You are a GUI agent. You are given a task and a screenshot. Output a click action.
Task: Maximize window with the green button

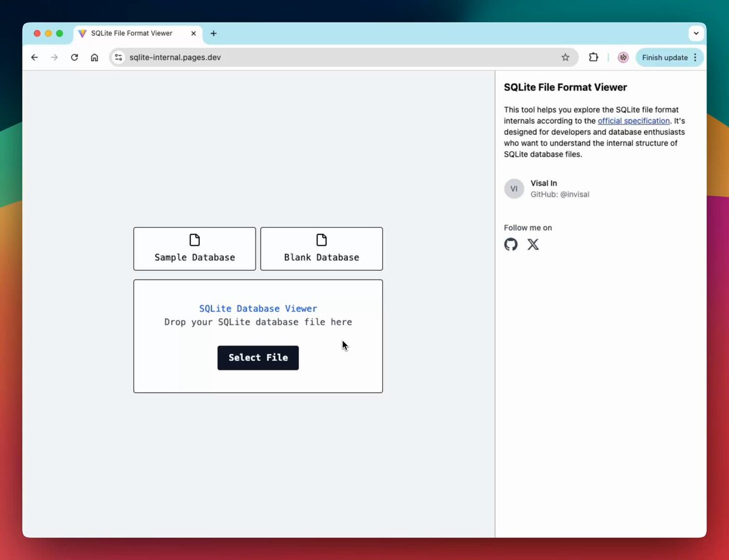(x=60, y=33)
